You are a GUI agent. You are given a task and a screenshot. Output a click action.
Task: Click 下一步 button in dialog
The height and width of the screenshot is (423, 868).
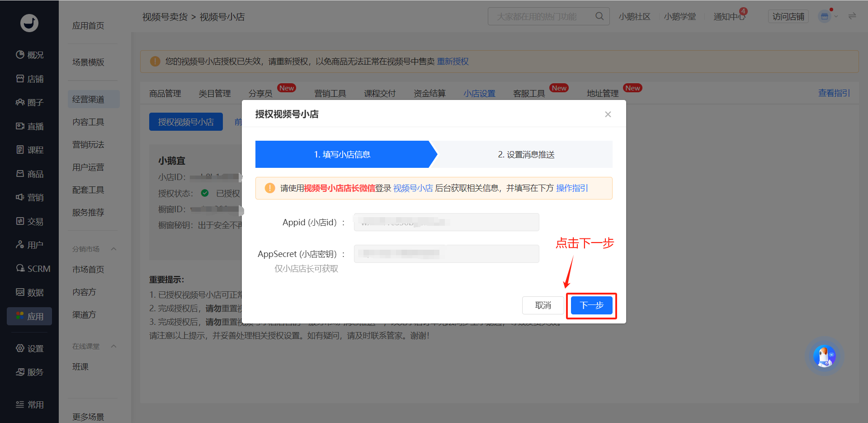click(x=592, y=305)
